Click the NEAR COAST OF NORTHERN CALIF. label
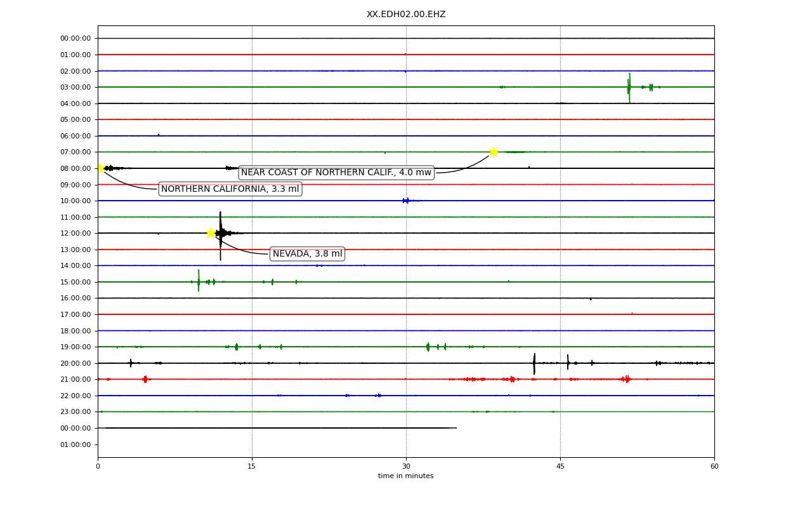This screenshot has height=508, width=812. tap(336, 173)
